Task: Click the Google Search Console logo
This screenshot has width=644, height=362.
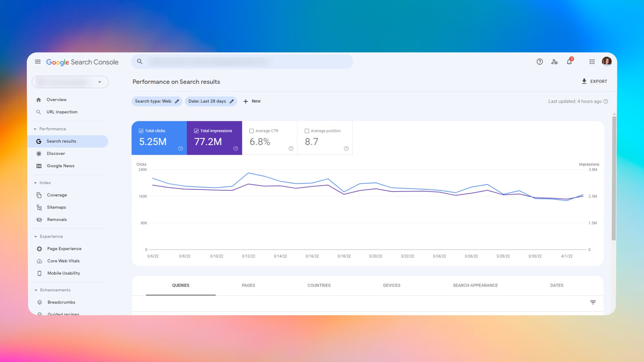Action: coord(82,62)
